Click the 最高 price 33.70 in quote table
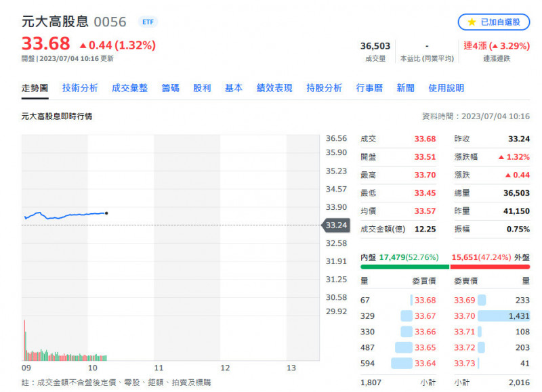542x392 pixels. (x=425, y=175)
